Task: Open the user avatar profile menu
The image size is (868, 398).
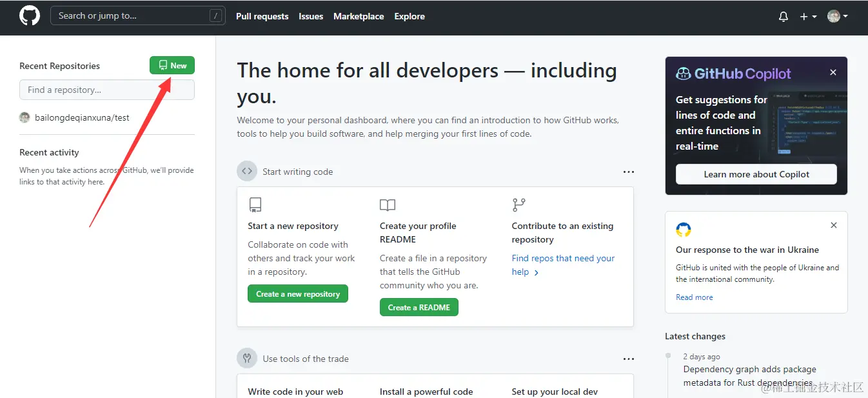Action: click(x=837, y=17)
